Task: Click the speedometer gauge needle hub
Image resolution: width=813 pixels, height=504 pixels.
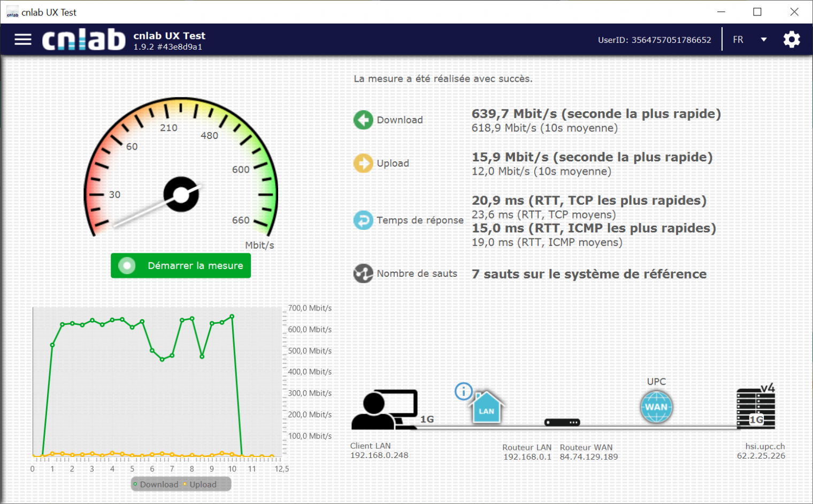Action: [181, 195]
